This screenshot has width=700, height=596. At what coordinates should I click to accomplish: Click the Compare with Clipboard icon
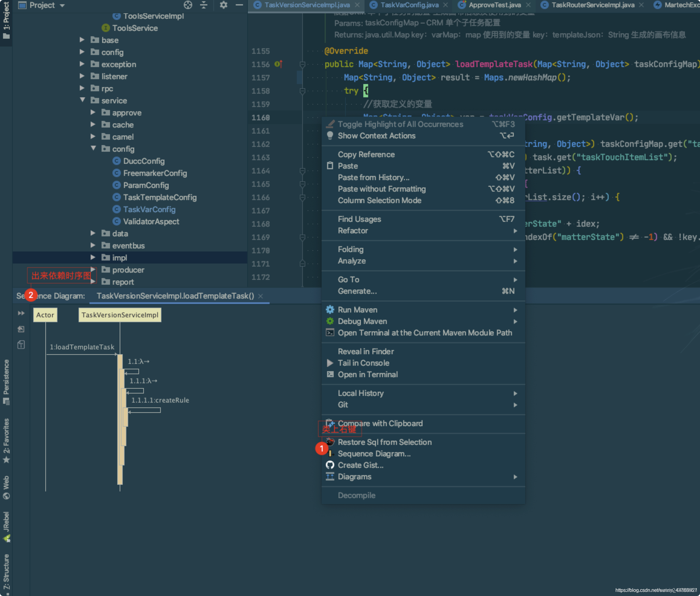330,423
